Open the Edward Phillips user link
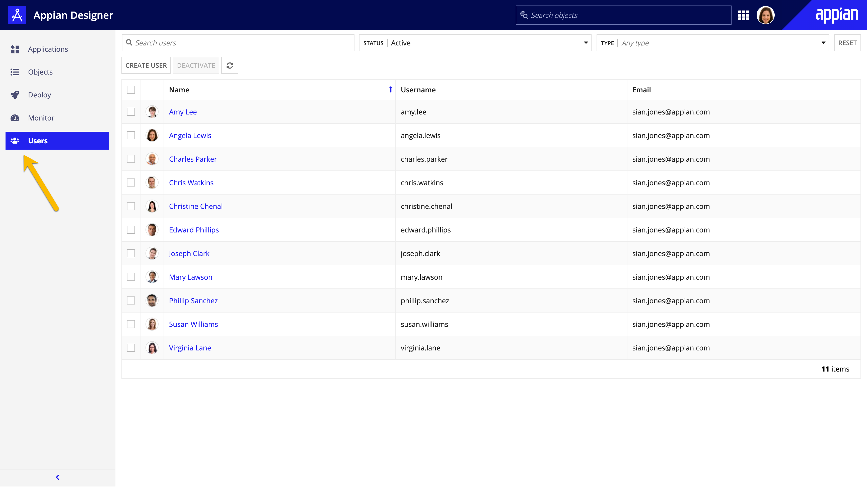This screenshot has width=868, height=487. point(194,230)
